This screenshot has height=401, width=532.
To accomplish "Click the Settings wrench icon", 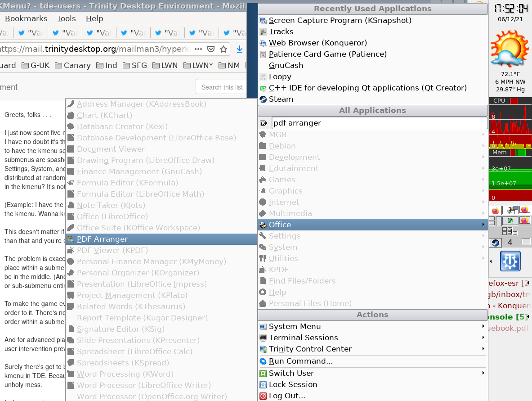I will tap(263, 236).
